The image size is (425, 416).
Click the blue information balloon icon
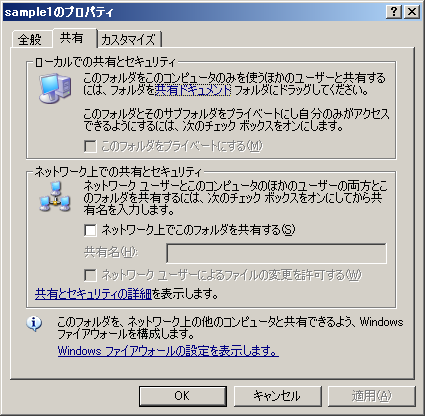pyautogui.click(x=34, y=324)
